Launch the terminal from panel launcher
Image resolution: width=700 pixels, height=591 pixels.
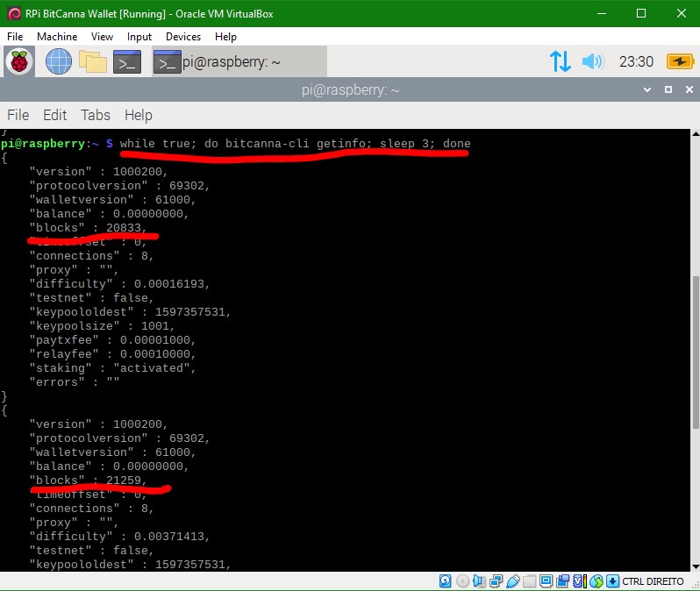pos(127,61)
